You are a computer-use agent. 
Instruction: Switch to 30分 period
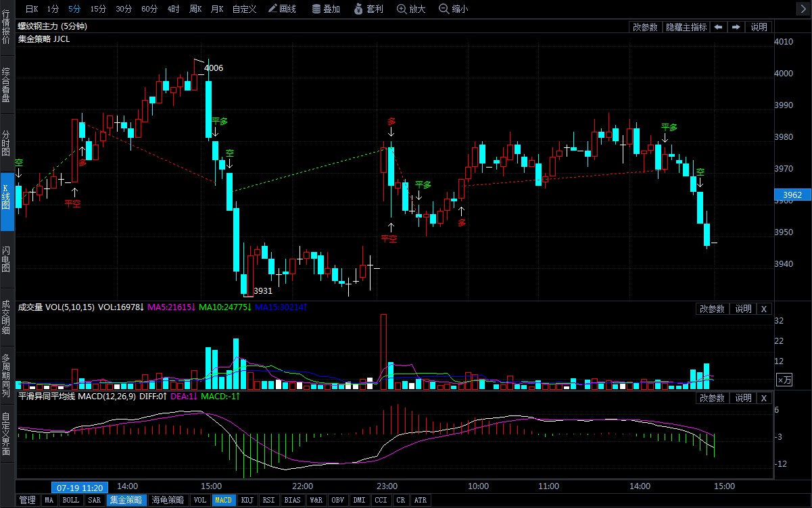(124, 9)
